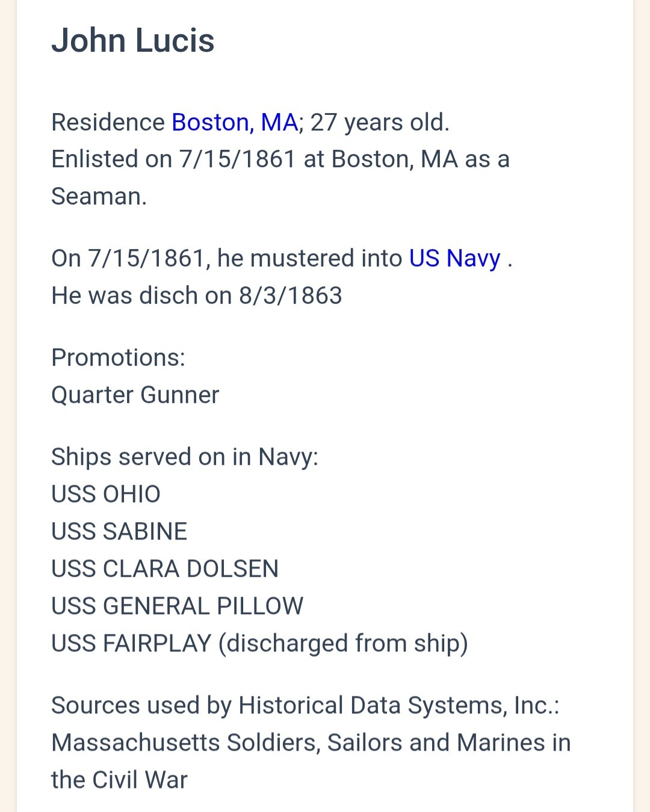The width and height of the screenshot is (650, 812).
Task: Click the "Ships served on in Navy" label
Action: pos(184,457)
